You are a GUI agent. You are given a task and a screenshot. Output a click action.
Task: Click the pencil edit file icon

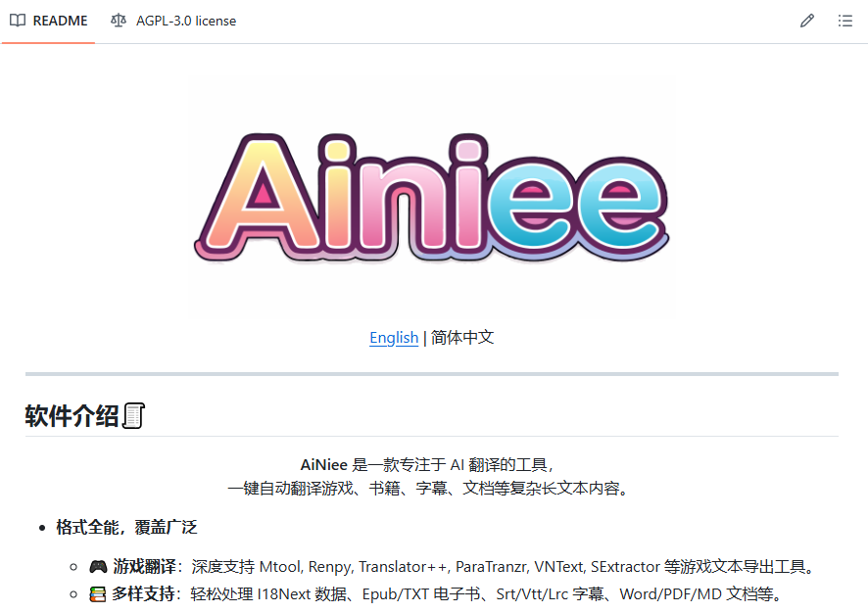click(x=807, y=21)
